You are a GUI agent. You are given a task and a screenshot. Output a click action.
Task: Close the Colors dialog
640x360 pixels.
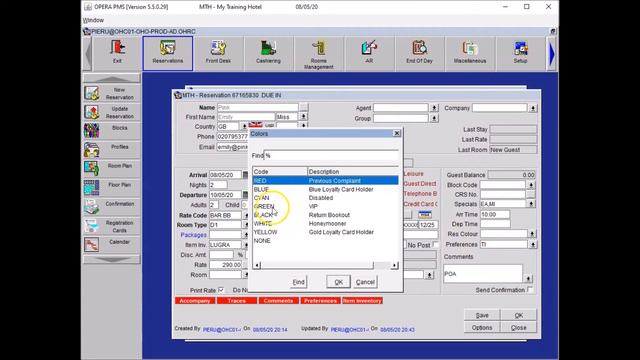396,133
